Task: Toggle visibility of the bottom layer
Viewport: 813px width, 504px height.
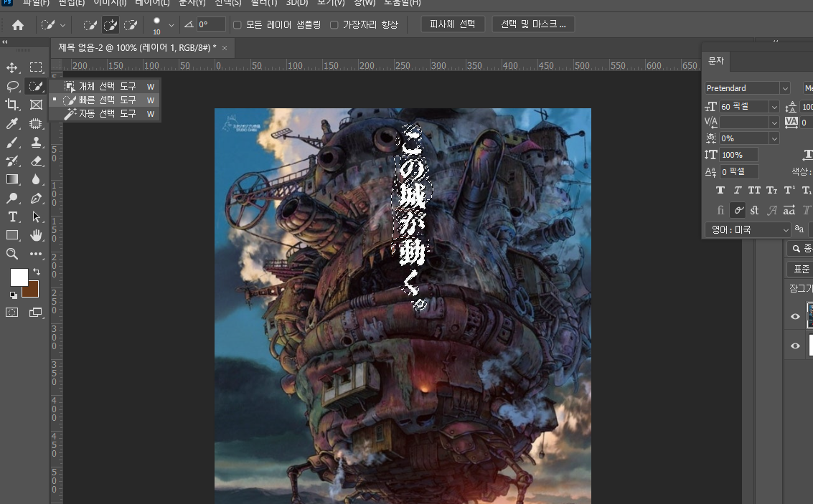Action: click(x=795, y=346)
